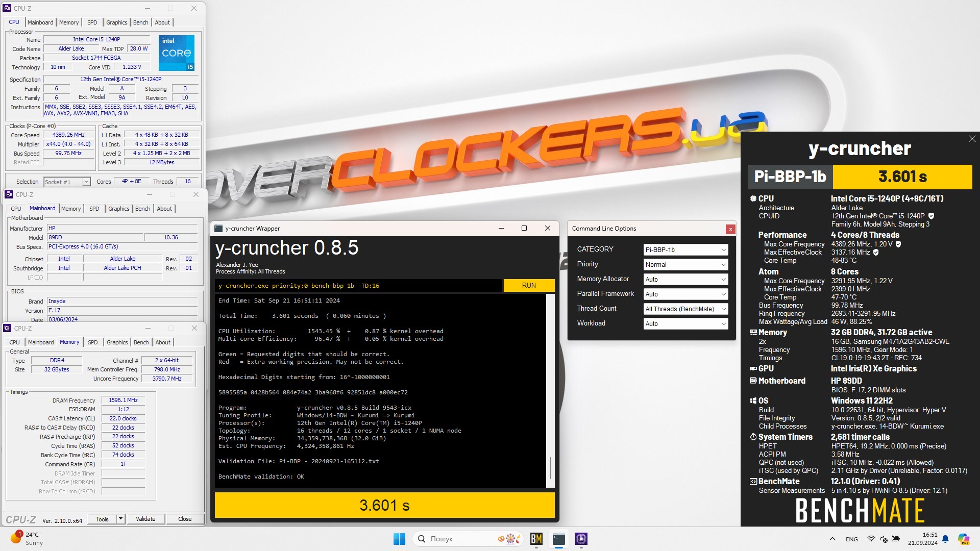The width and height of the screenshot is (980, 551).
Task: Click the Validate button in CPU-Z
Action: 145,519
